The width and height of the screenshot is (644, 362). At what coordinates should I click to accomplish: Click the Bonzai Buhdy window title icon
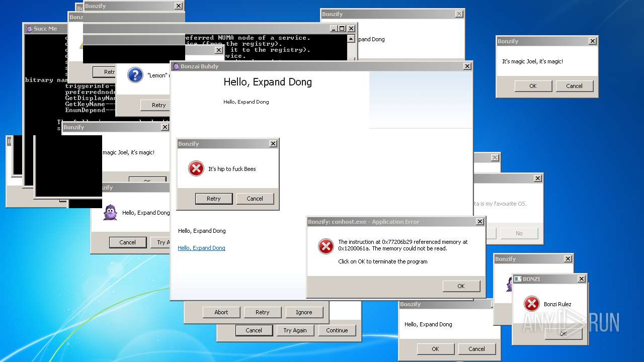176,66
